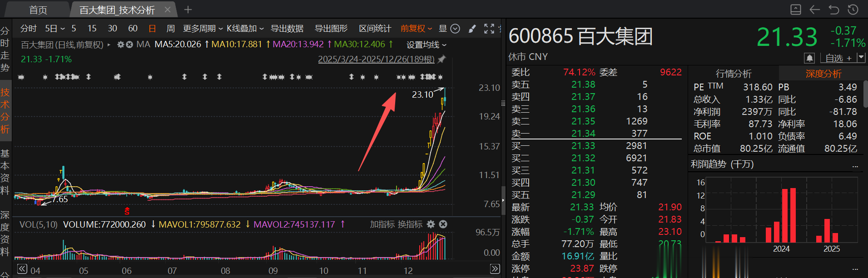Open the history clock icon

[853, 9]
